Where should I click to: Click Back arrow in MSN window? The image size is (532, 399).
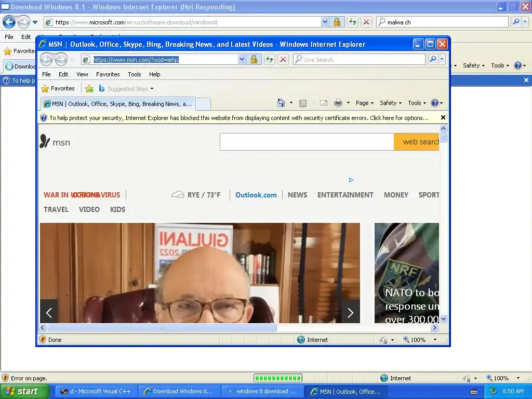point(47,59)
